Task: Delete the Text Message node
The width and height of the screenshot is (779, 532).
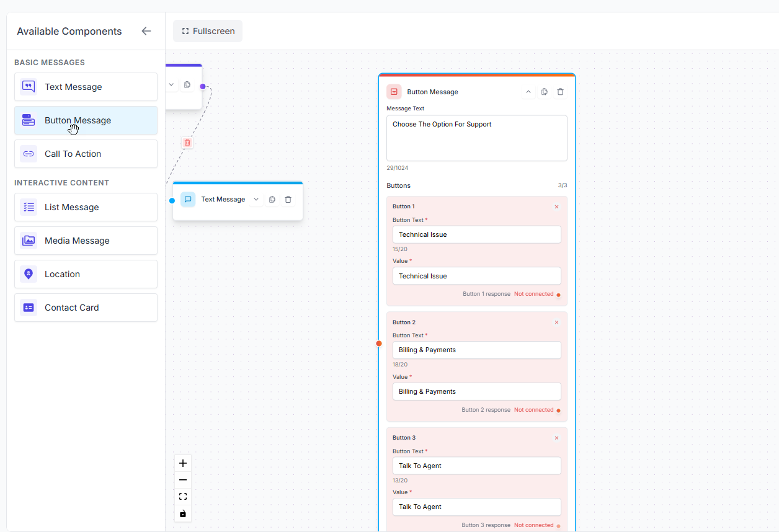Action: click(x=288, y=199)
